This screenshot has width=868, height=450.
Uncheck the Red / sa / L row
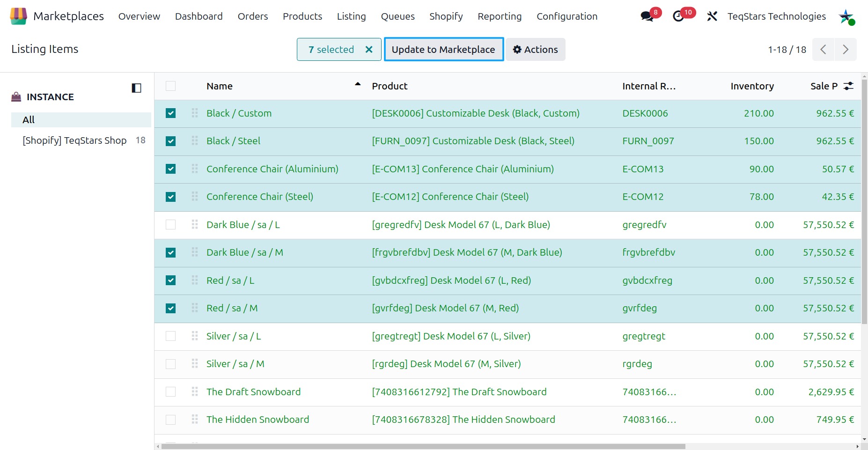(171, 280)
